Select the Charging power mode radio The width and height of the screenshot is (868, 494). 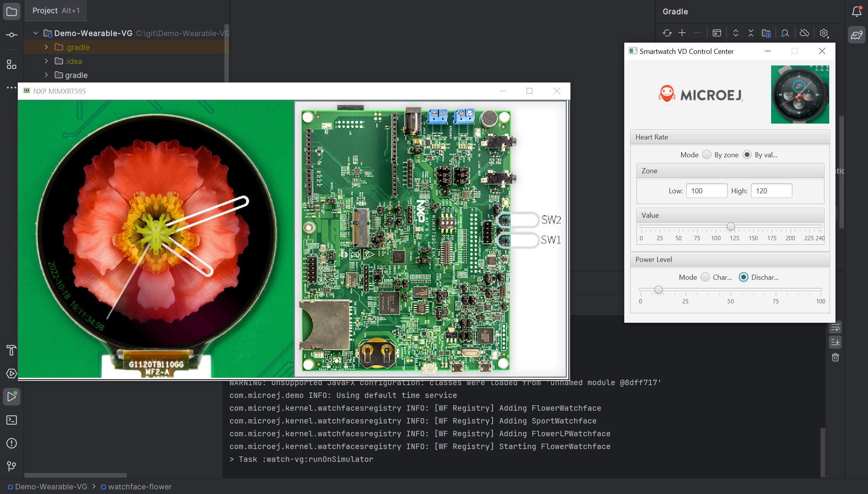click(705, 277)
